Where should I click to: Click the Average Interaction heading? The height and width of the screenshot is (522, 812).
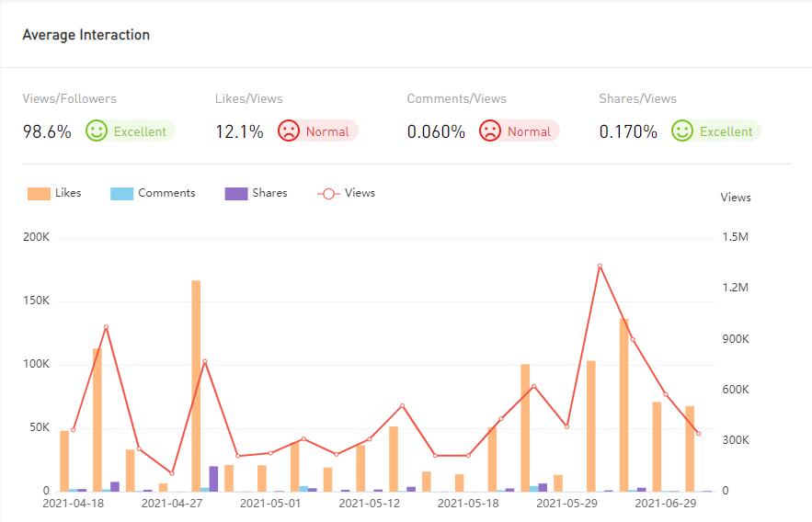coord(86,35)
